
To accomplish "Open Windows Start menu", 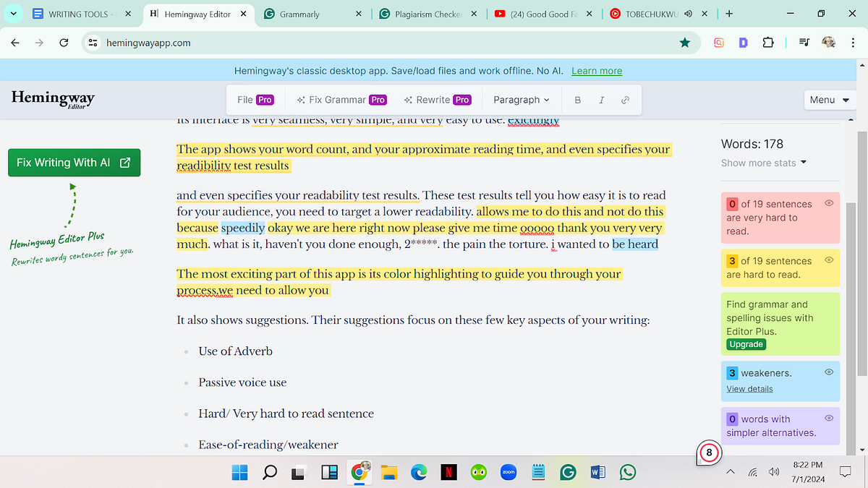I will click(x=239, y=473).
